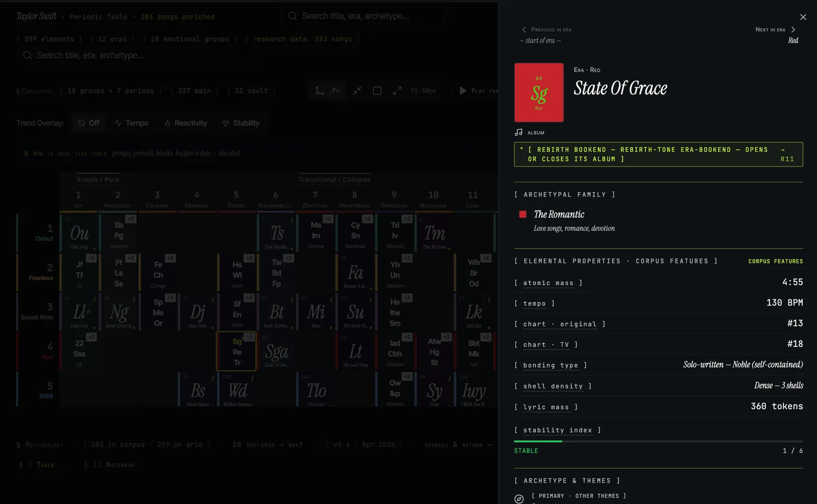Click the square view icon

click(377, 91)
